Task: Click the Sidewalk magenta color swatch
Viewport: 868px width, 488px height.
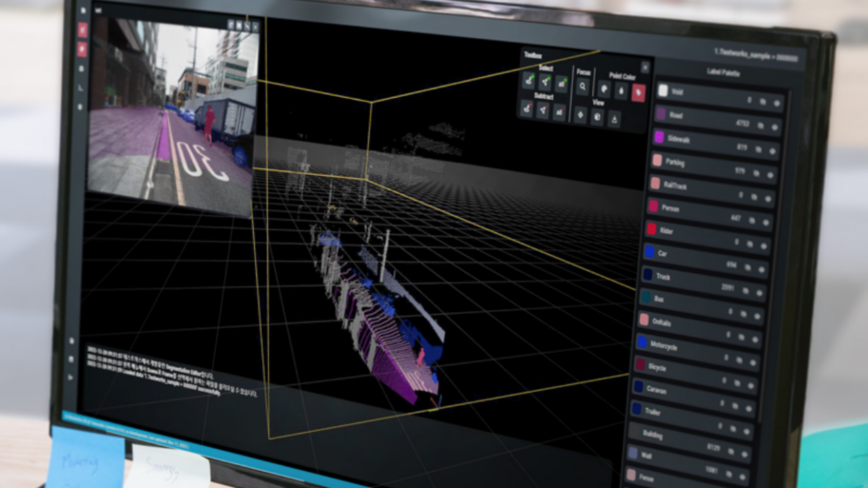Action: pyautogui.click(x=659, y=137)
